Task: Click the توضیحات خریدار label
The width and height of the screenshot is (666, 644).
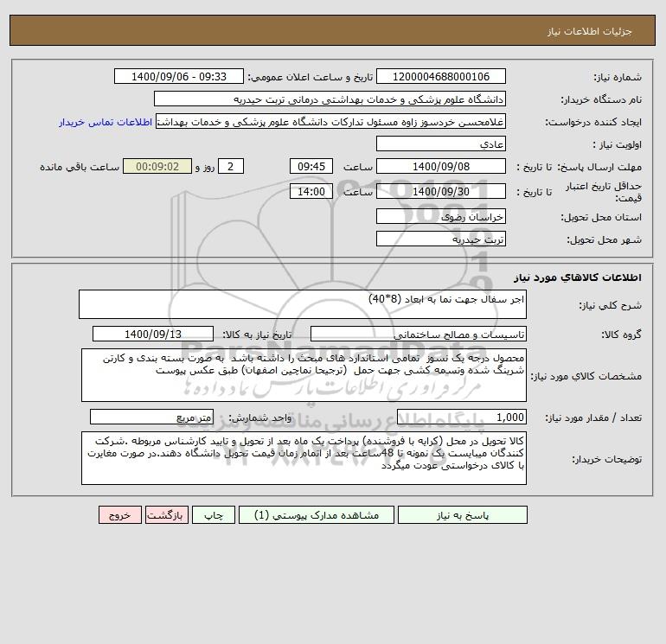Action: point(606,459)
